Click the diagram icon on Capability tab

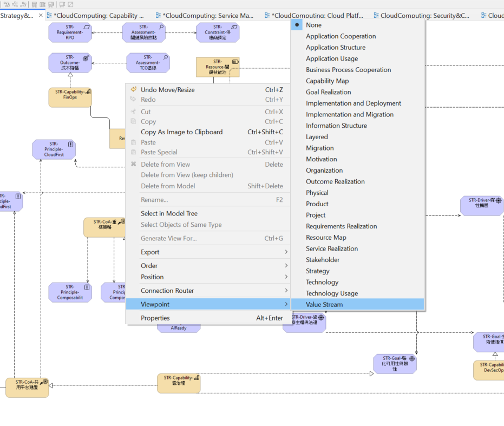[49, 15]
